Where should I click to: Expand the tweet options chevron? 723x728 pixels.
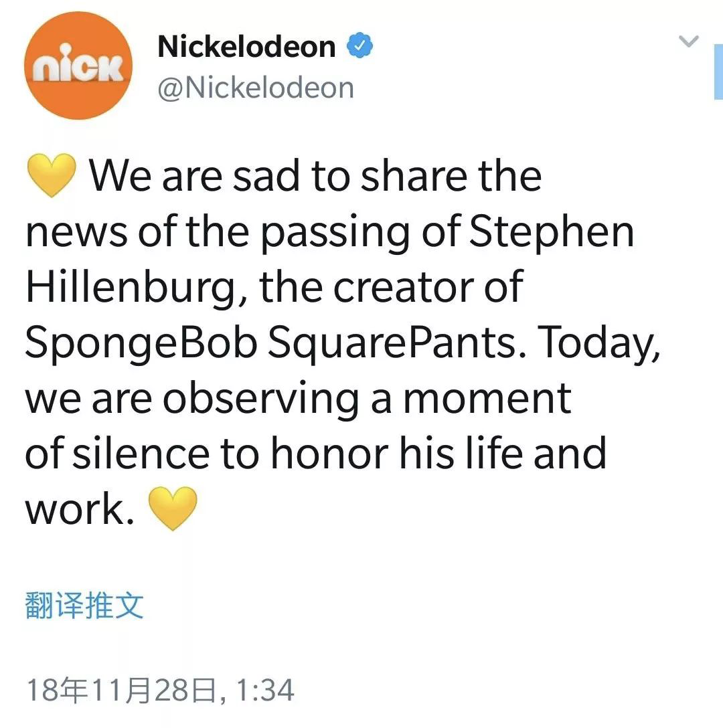coord(689,41)
